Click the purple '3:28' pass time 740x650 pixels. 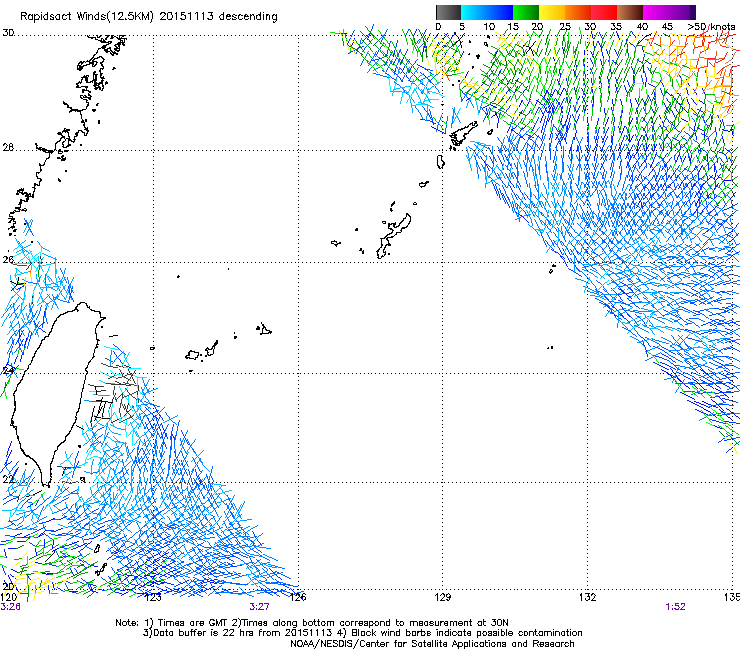10,607
